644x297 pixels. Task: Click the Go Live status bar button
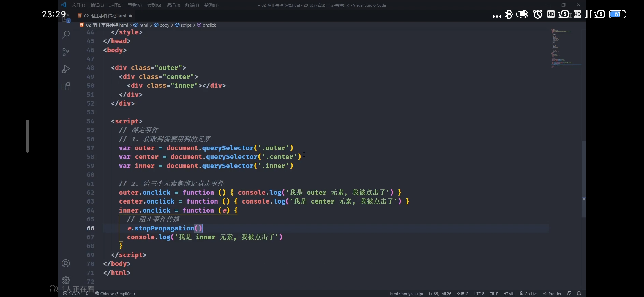528,293
